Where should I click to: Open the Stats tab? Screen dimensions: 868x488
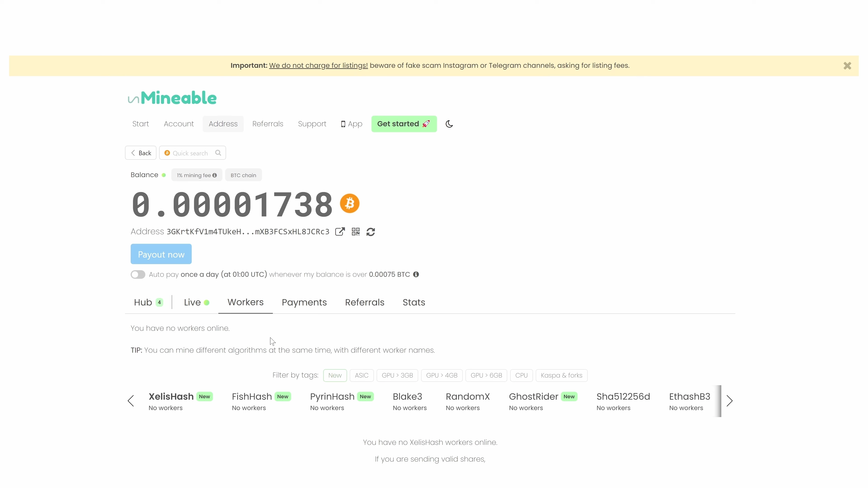click(414, 303)
